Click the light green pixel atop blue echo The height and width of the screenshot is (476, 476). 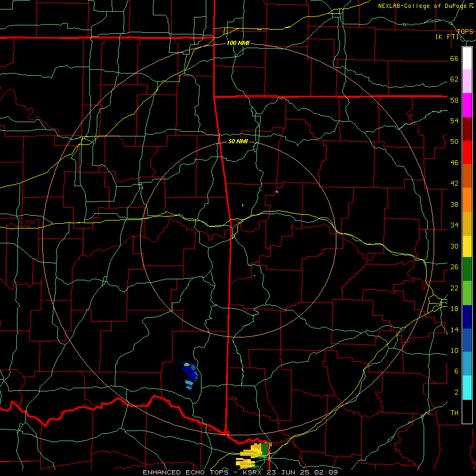point(186,364)
